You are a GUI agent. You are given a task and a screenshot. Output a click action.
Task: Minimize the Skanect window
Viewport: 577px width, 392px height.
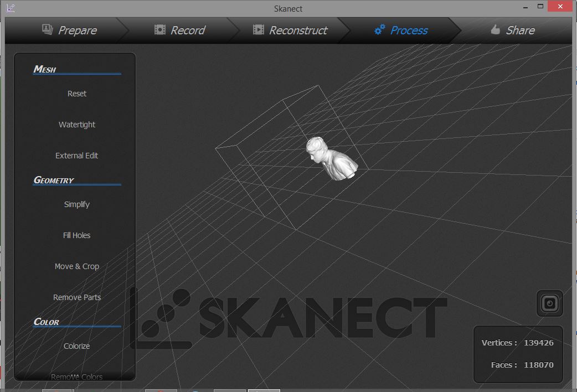(x=526, y=7)
